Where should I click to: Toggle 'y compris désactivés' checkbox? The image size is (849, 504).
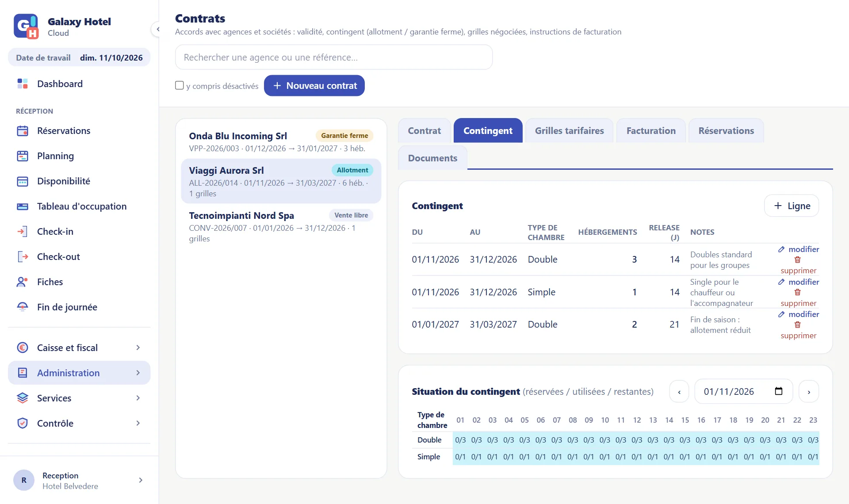179,85
